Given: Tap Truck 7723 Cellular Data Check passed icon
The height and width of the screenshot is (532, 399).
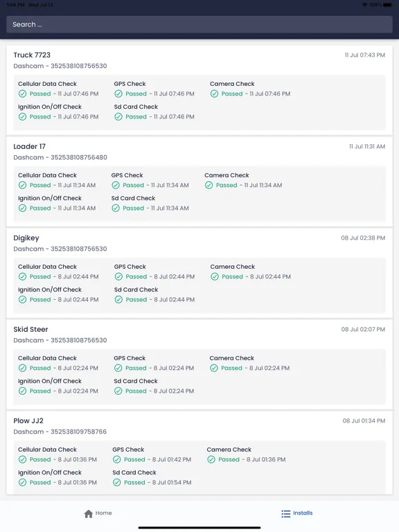Looking at the screenshot, I should [22, 94].
